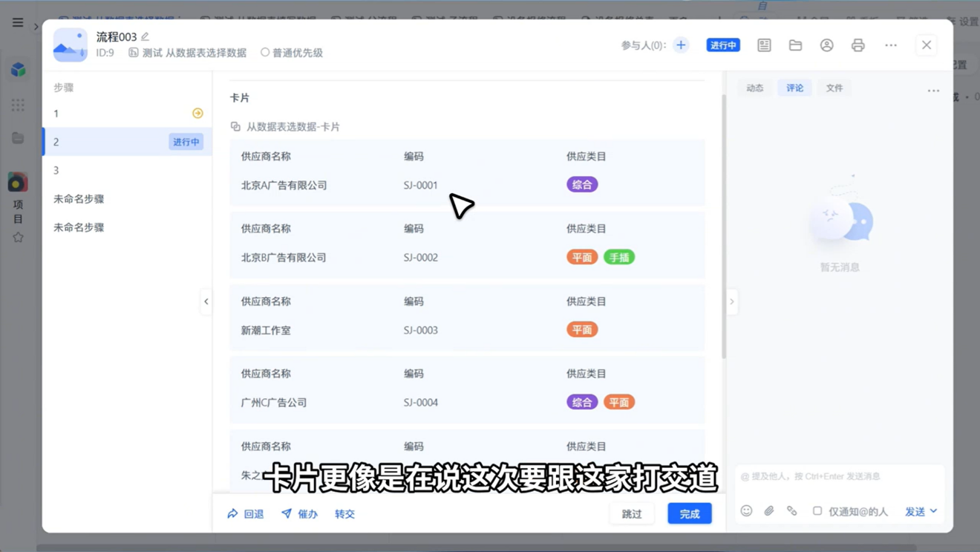
Task: Open the folder icon in header
Action: point(795,45)
